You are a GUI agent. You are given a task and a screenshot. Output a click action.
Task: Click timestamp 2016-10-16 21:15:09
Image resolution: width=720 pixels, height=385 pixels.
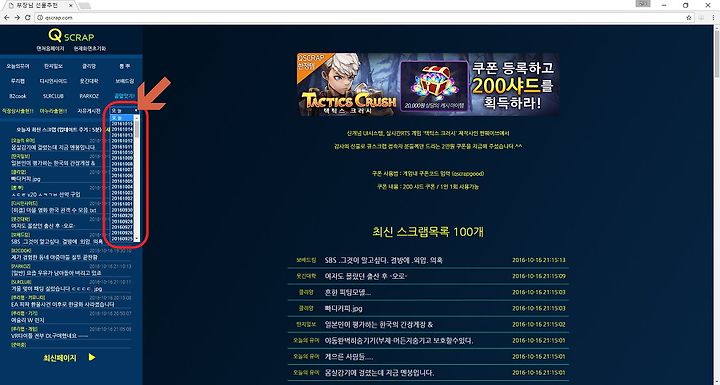point(539,276)
